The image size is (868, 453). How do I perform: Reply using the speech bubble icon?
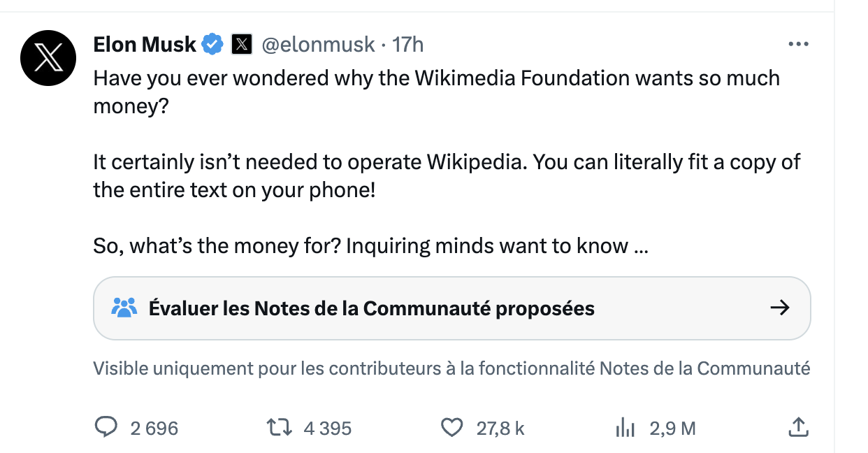tap(106, 427)
